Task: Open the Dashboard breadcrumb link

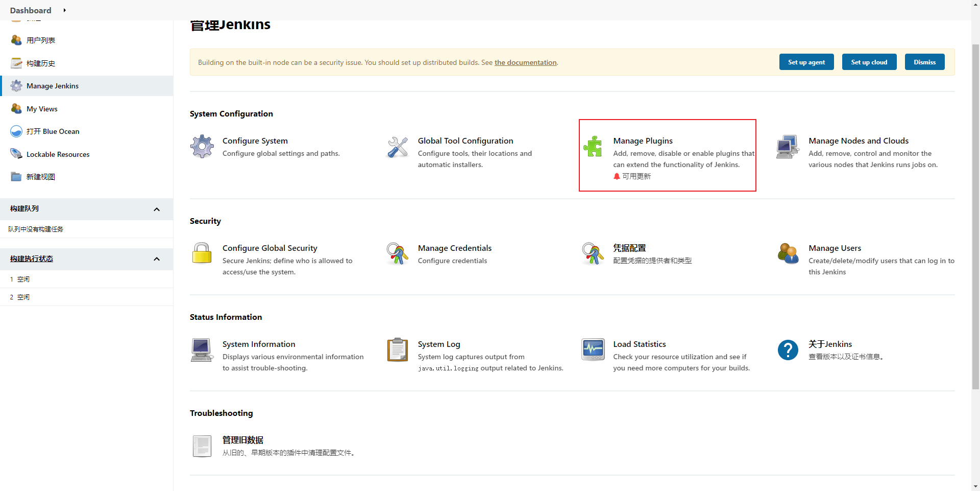Action: (31, 10)
